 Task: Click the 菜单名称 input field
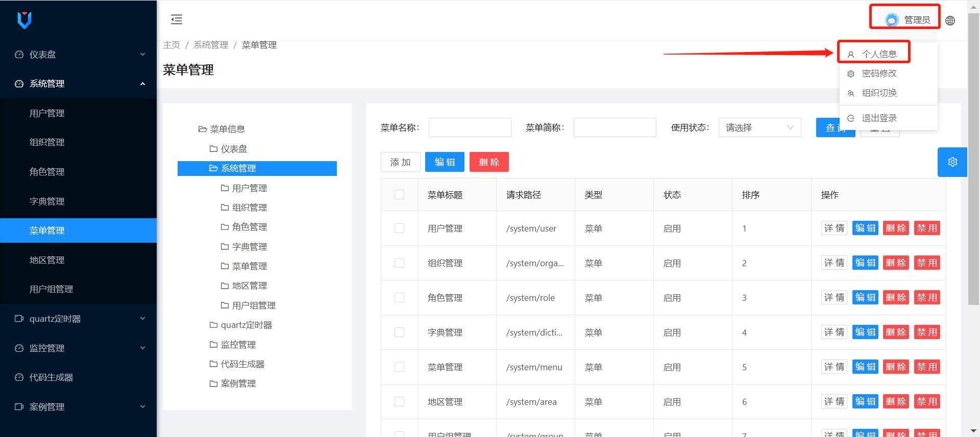(470, 127)
